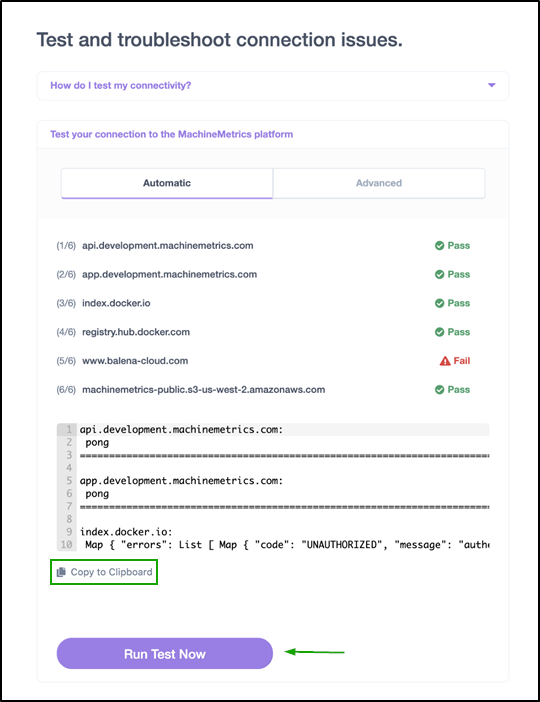
Task: Click the Pass checkmark icon for app.development.machinemetrics.com
Action: pos(439,274)
